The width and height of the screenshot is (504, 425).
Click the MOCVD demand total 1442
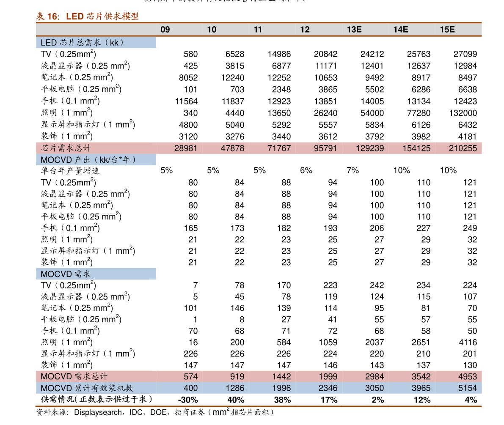[281, 376]
